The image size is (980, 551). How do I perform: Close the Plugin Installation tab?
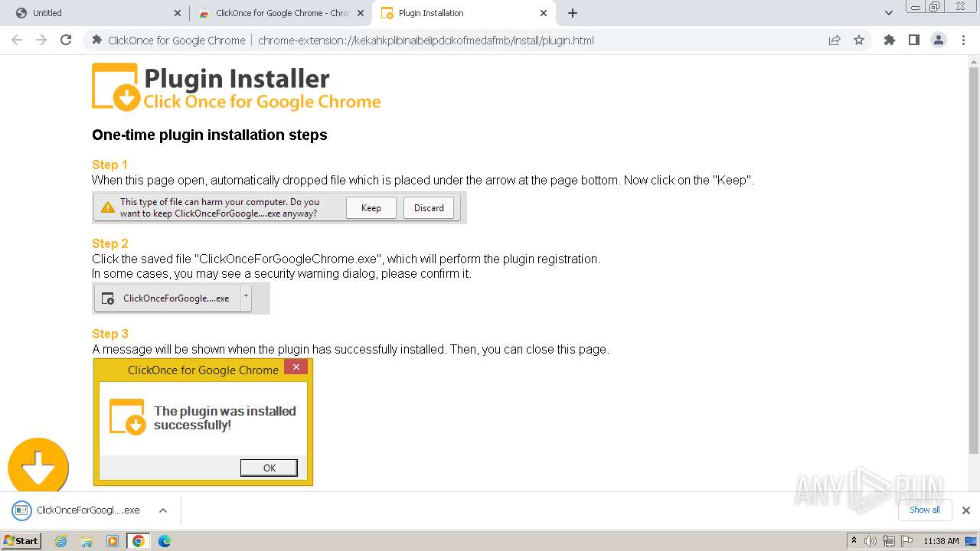tap(544, 13)
